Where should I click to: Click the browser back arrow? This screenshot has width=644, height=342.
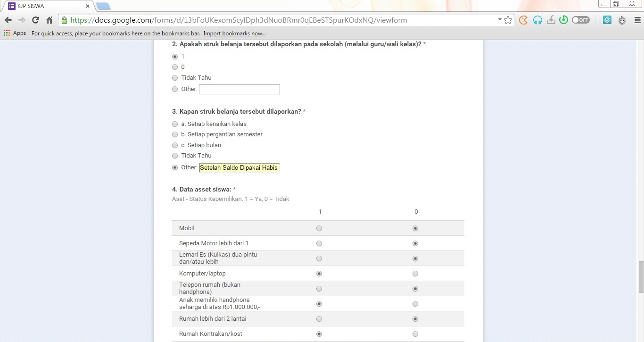(8, 20)
